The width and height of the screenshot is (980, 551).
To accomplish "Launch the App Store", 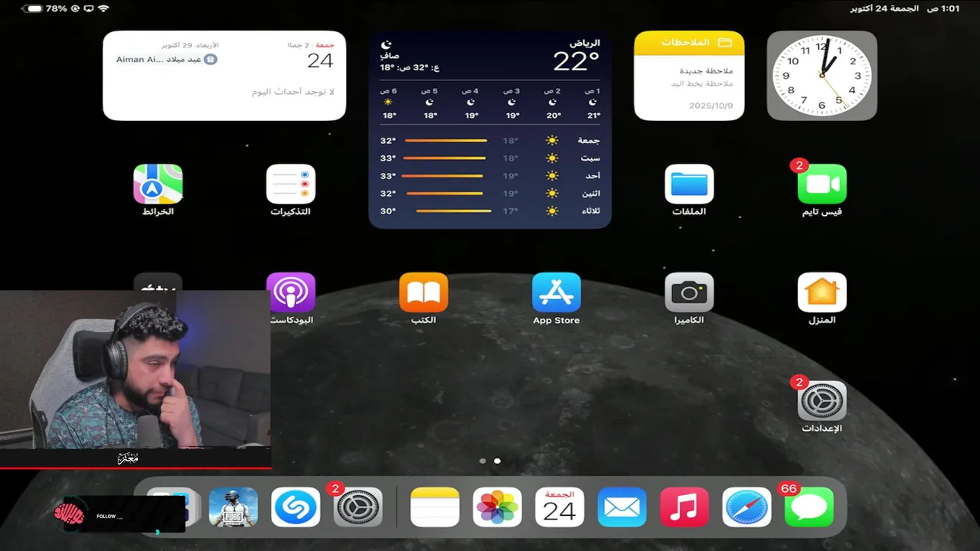I will point(557,292).
